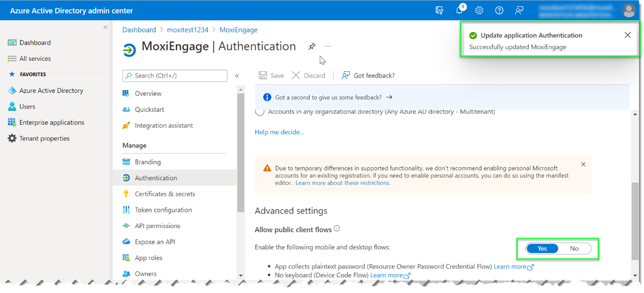This screenshot has height=293, width=644.
Task: Set public client flows toggle to No
Action: point(574,248)
